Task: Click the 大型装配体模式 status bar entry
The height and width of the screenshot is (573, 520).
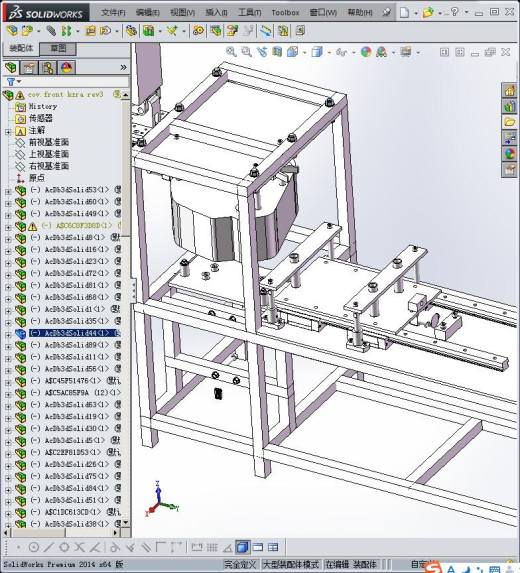Action: [x=291, y=565]
